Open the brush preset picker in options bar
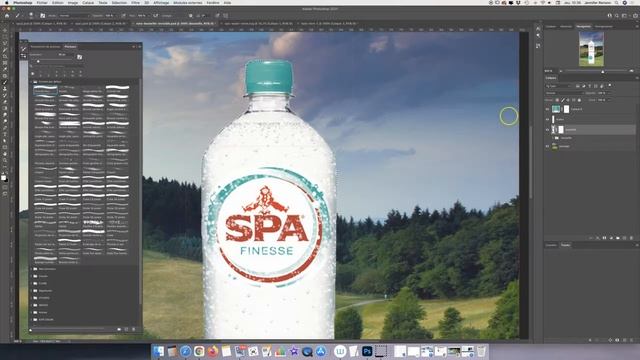 (31, 16)
